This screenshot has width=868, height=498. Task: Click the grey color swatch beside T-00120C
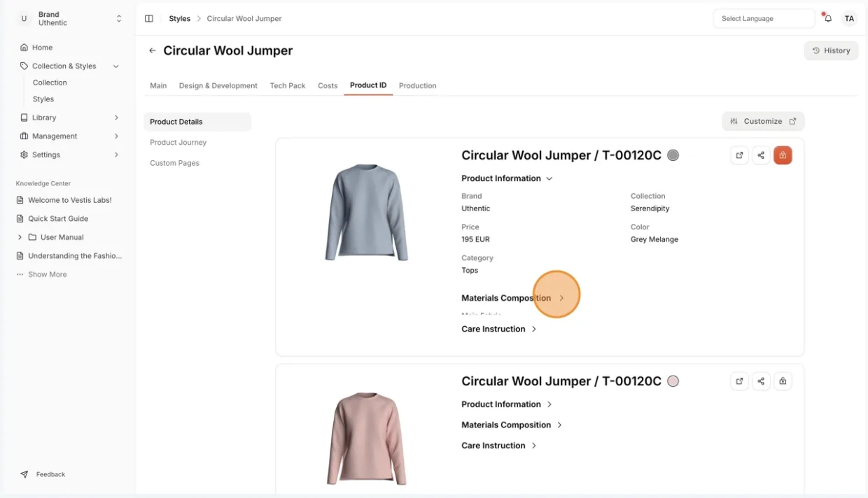pyautogui.click(x=673, y=155)
